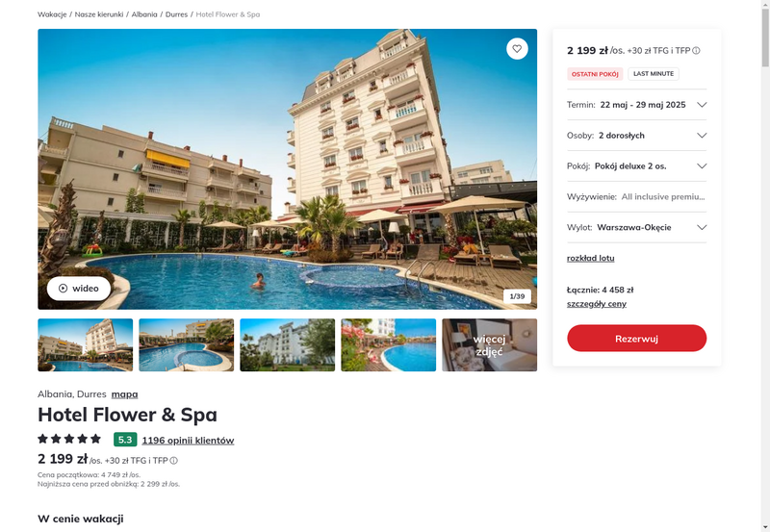Open the Pokój deluxe 2 os. dropdown
Screen dimensions: 770x532
(x=636, y=165)
